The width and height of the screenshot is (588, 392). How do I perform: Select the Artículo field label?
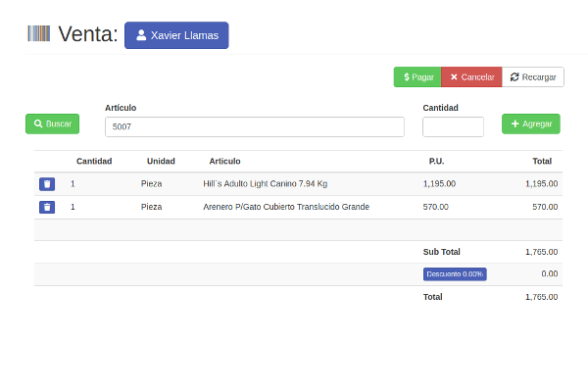(x=121, y=108)
